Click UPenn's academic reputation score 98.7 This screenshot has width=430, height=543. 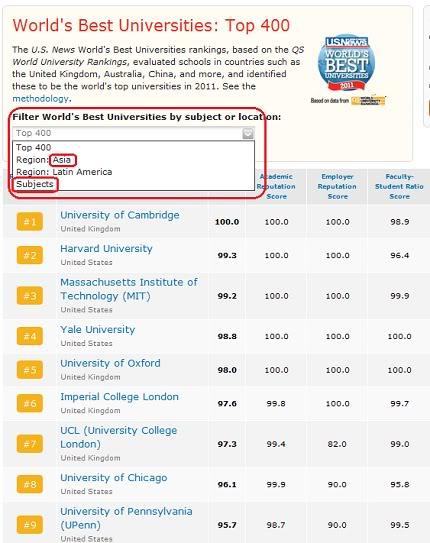pyautogui.click(x=276, y=525)
